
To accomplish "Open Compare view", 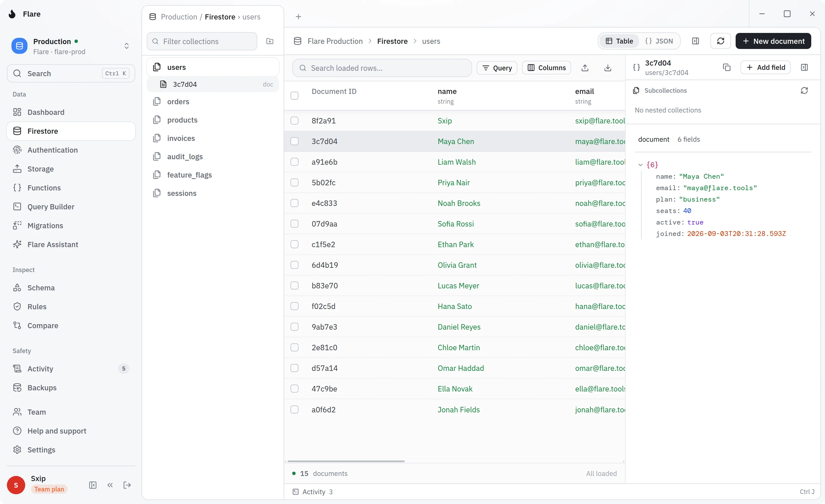I will pyautogui.click(x=71, y=326).
